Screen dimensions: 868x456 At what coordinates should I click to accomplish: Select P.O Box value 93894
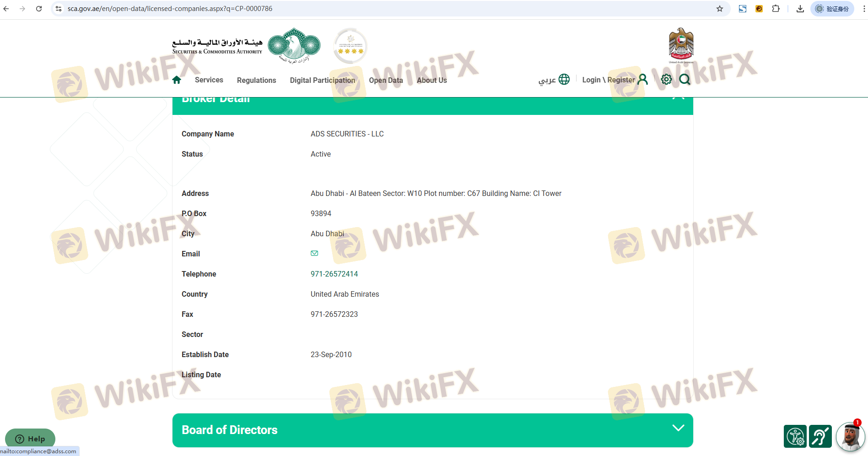pos(321,213)
